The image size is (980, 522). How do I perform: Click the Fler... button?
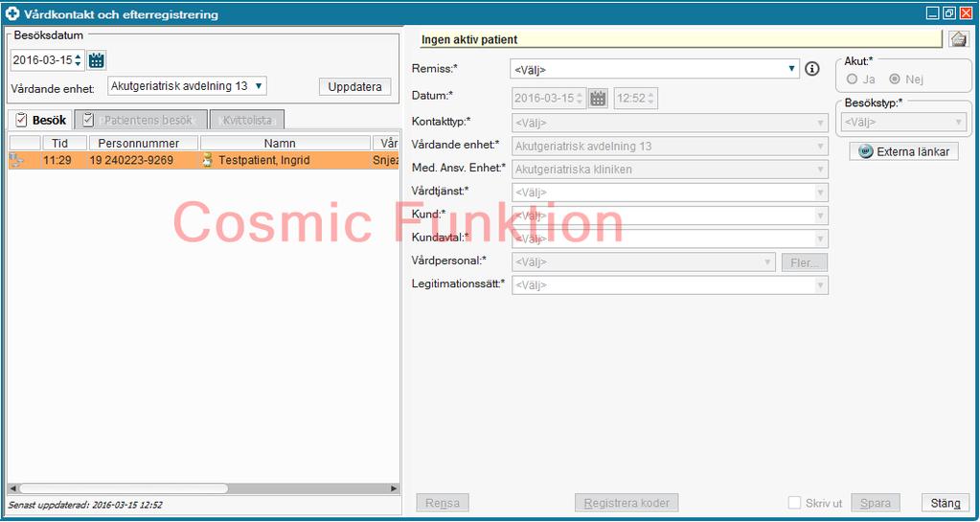tap(805, 262)
